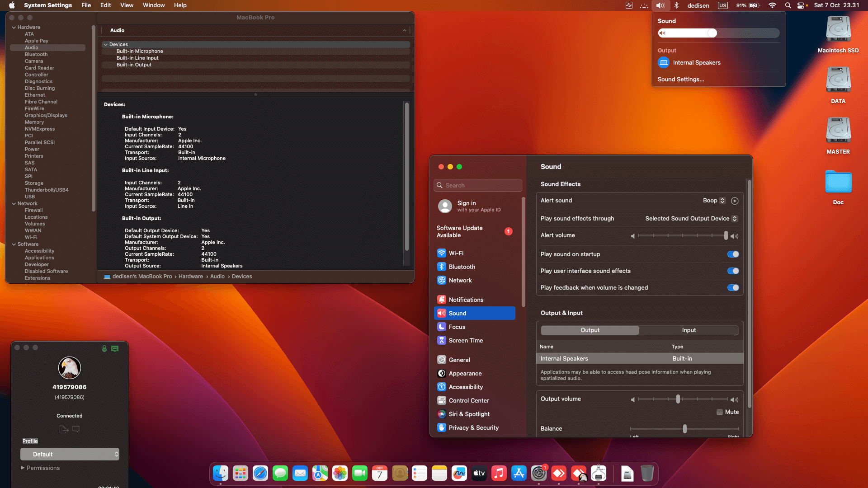Open the Alert sound Boop dropdown

coord(714,201)
